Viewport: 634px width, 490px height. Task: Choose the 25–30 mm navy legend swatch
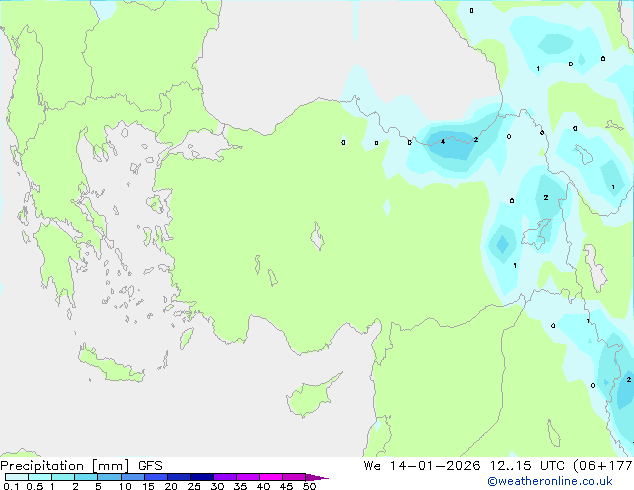tap(202, 477)
